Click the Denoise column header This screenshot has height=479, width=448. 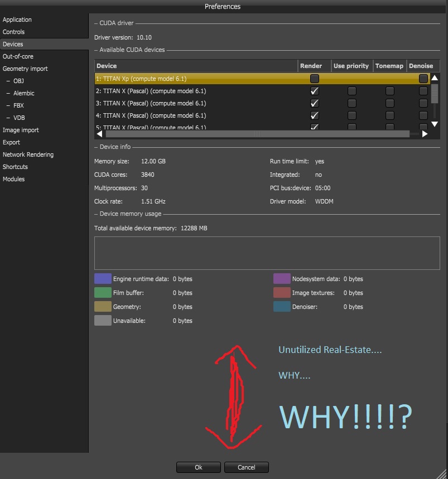tap(423, 66)
